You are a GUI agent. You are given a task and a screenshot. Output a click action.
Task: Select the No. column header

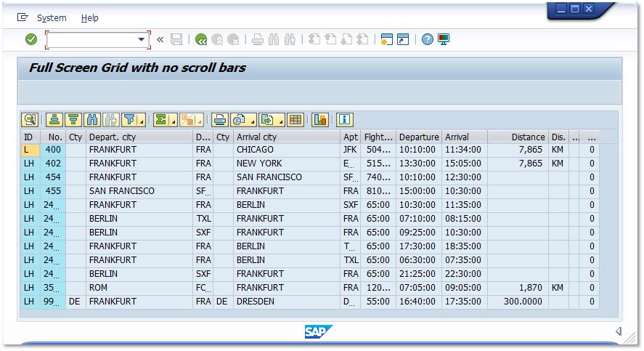point(53,137)
